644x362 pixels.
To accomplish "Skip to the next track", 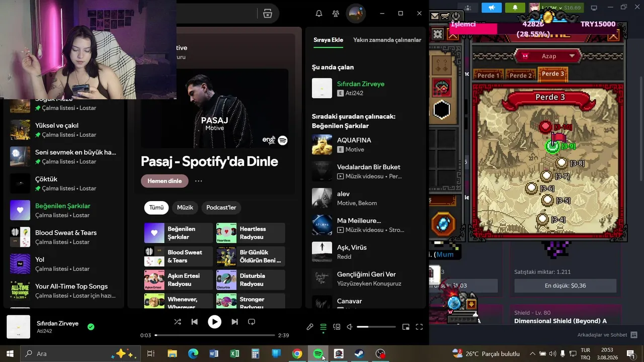I will click(x=234, y=322).
